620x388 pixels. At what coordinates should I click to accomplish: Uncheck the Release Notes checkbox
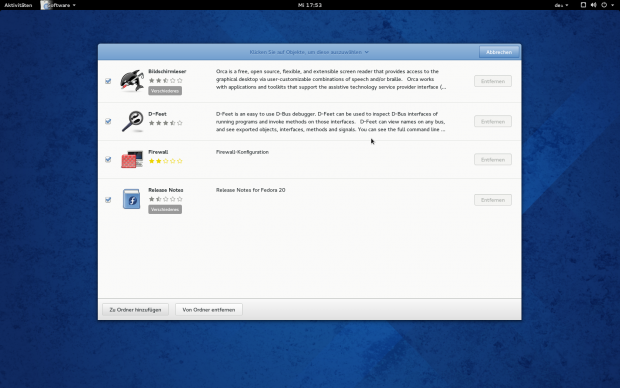tap(108, 200)
